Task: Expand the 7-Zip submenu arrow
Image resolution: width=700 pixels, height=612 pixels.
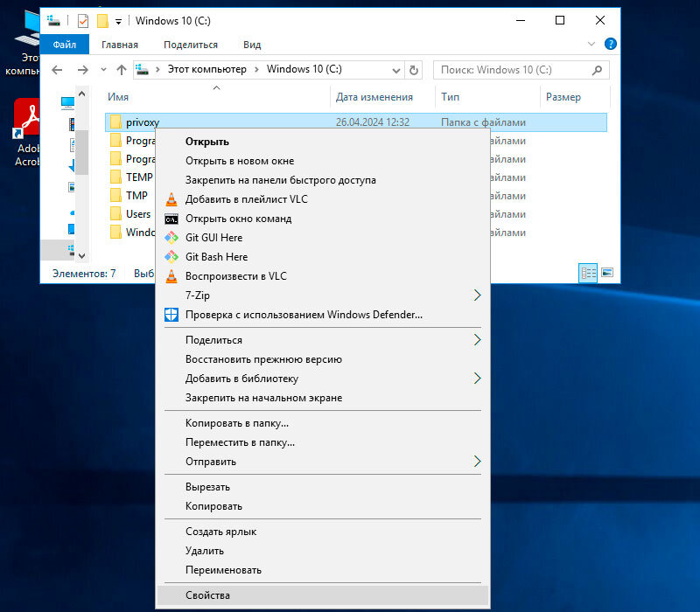Action: pyautogui.click(x=477, y=296)
